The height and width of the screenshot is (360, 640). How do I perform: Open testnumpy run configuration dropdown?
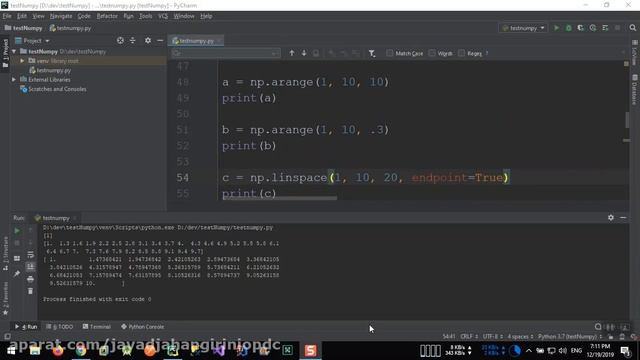(x=523, y=28)
